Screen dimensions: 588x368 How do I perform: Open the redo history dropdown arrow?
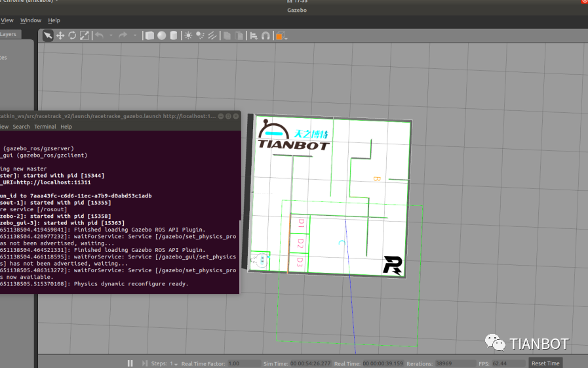[x=135, y=35]
